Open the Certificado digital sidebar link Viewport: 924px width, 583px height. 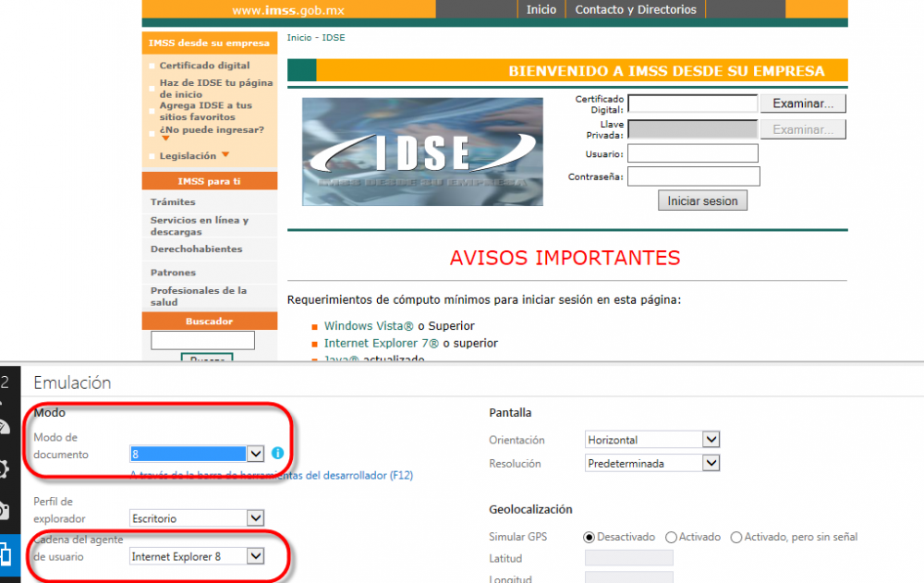coord(204,66)
